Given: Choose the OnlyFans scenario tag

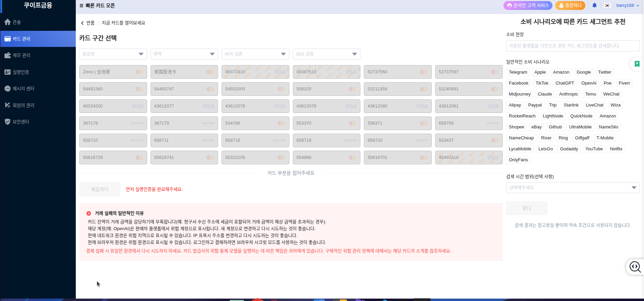Looking at the screenshot, I should click(x=518, y=160).
